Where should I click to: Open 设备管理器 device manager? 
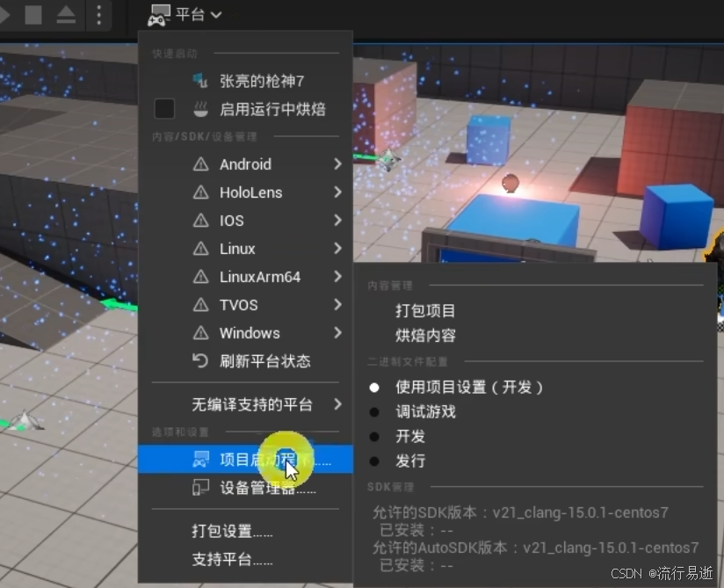coord(246,488)
